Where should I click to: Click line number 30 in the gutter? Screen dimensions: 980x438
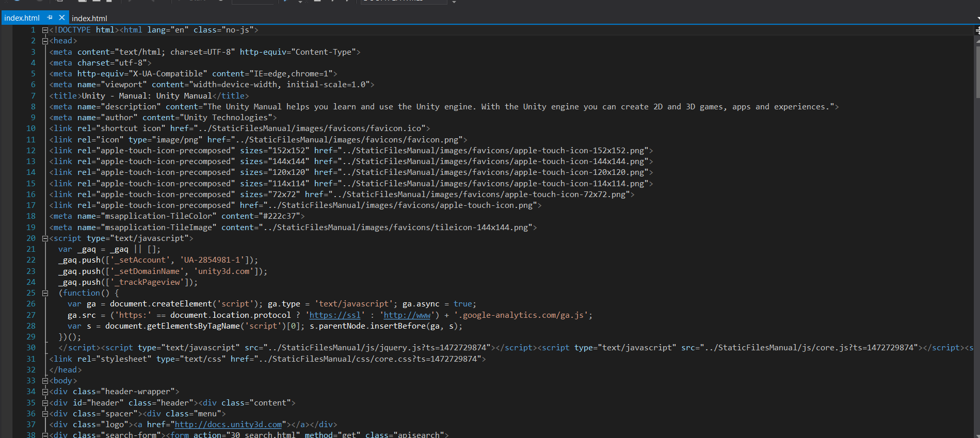[31, 348]
